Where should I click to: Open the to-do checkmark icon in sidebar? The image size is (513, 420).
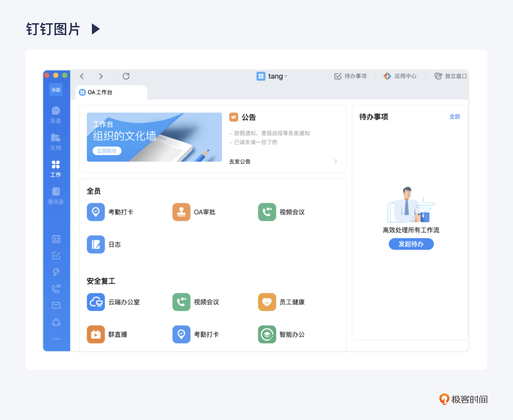56,256
